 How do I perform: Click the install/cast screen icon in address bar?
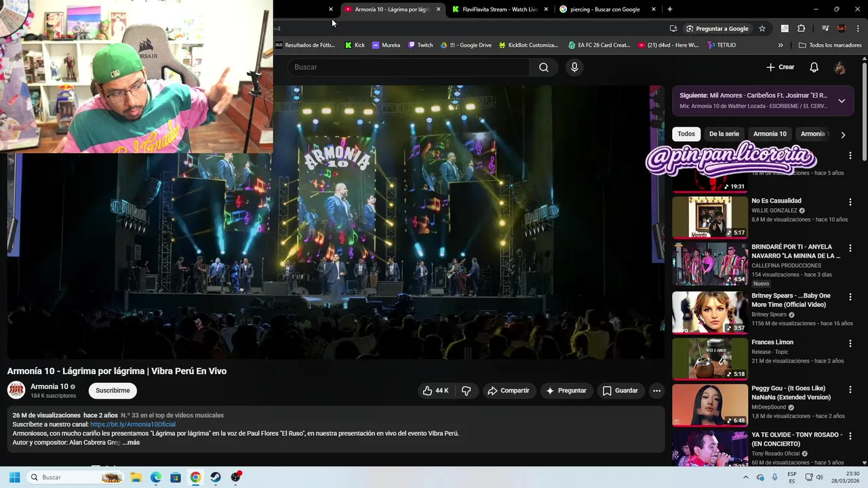point(673,28)
